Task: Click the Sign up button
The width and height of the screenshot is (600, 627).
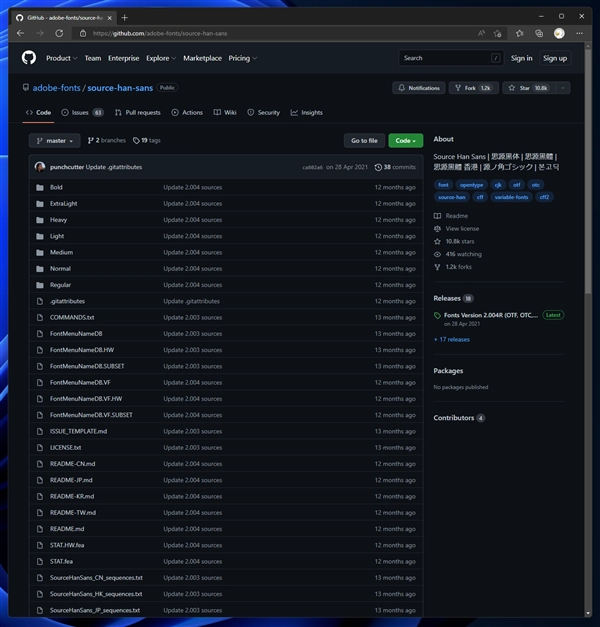Action: coord(555,58)
